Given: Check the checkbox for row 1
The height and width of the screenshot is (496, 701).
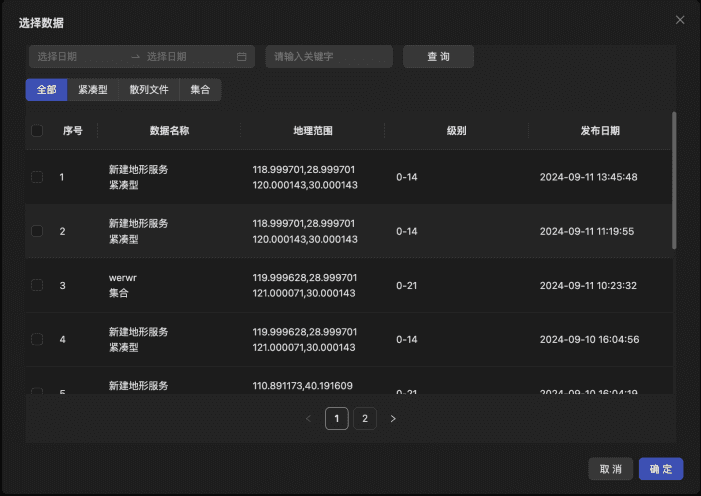Looking at the screenshot, I should pos(37,177).
